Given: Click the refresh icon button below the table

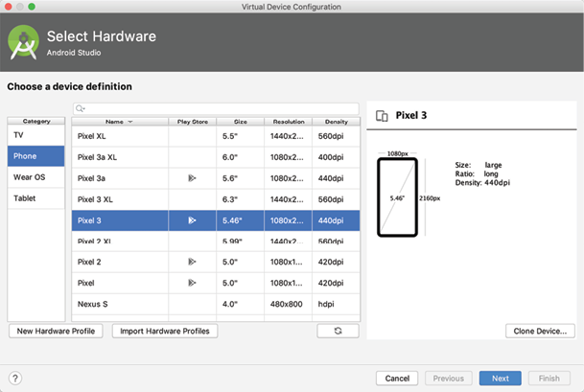Looking at the screenshot, I should tap(338, 331).
